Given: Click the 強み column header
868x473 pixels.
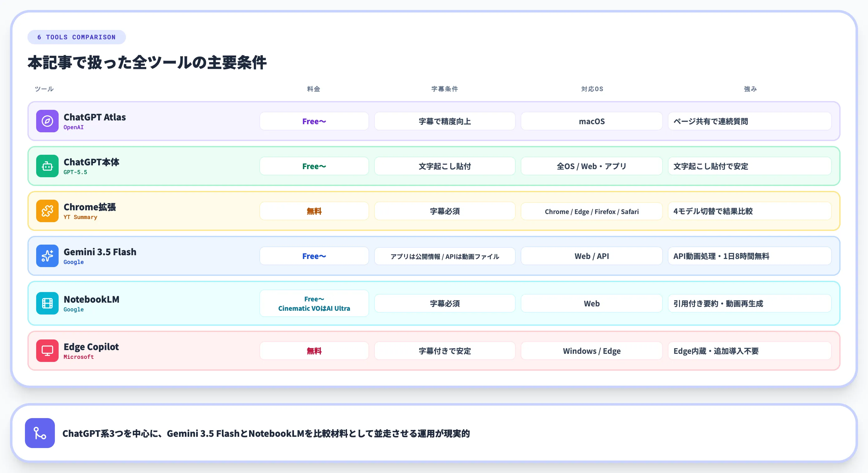Looking at the screenshot, I should click(x=750, y=89).
